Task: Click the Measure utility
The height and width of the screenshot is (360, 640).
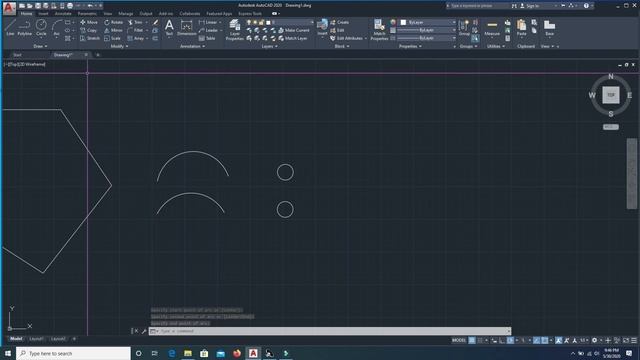Action: coord(492,28)
